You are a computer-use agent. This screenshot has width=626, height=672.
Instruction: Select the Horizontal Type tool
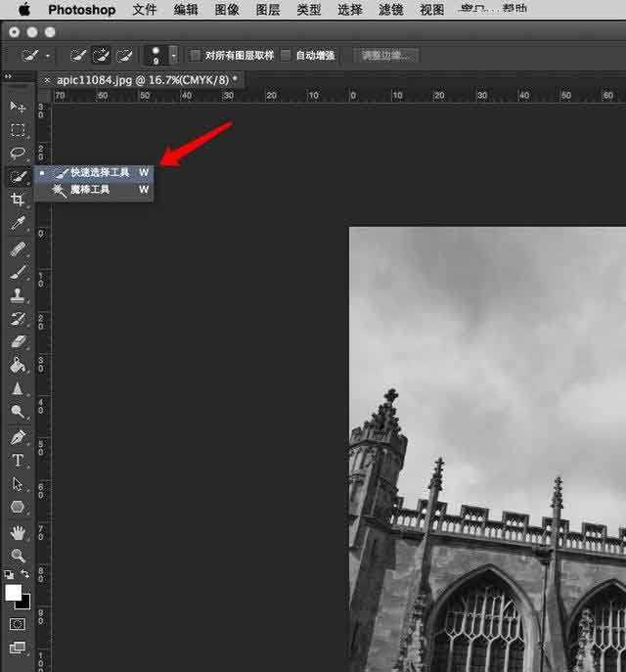pyautogui.click(x=17, y=460)
